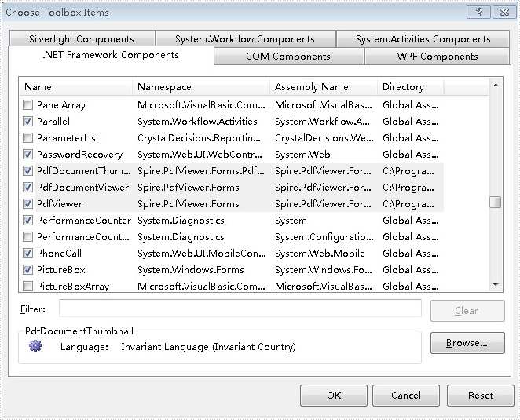Image resolution: width=520 pixels, height=420 pixels.
Task: Click the scrollbar down arrow
Action: point(496,285)
